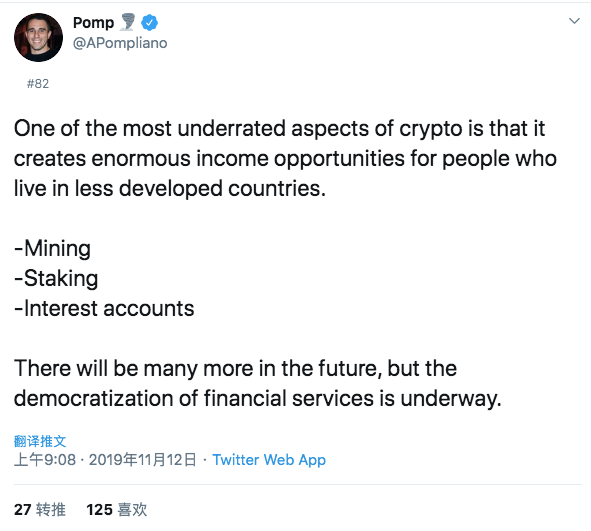
Task: View the 27 转推 retweets list
Action: tap(40, 510)
